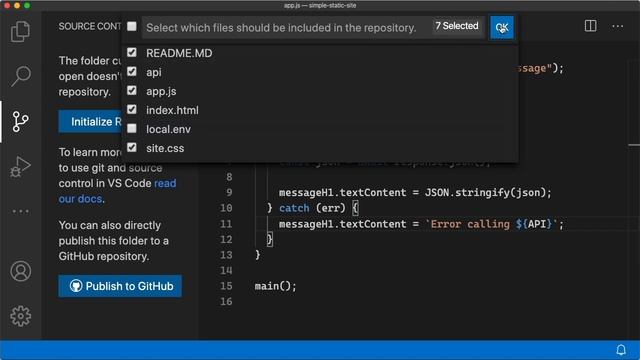Image resolution: width=640 pixels, height=360 pixels.
Task: Click line number 9 in the gutter
Action: [x=229, y=192]
